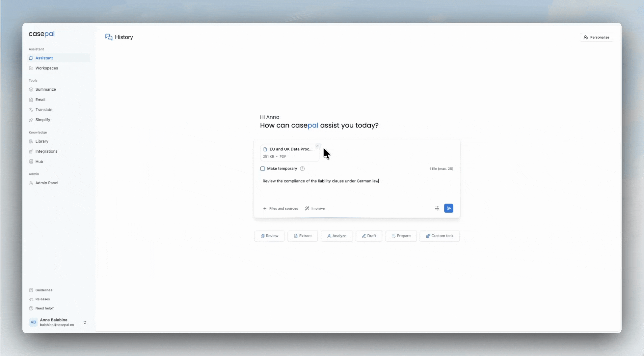The height and width of the screenshot is (356, 644).
Task: Open the Need help? link
Action: (x=44, y=308)
